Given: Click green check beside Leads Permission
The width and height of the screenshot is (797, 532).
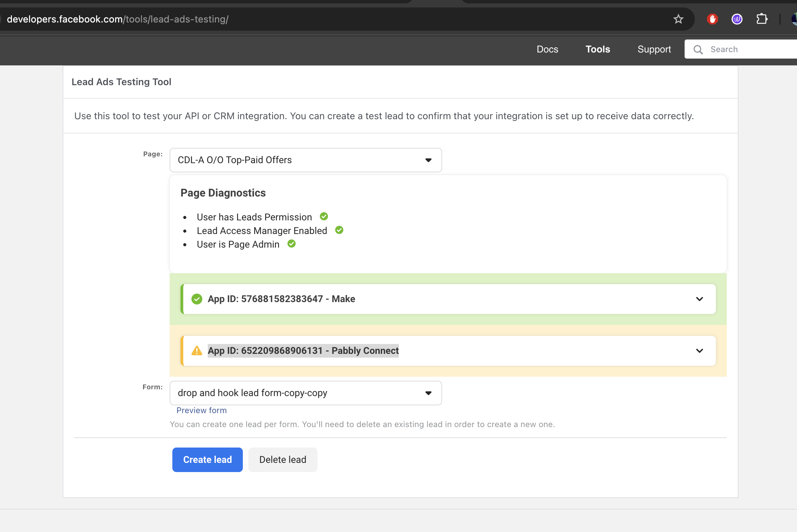Looking at the screenshot, I should (x=324, y=217).
